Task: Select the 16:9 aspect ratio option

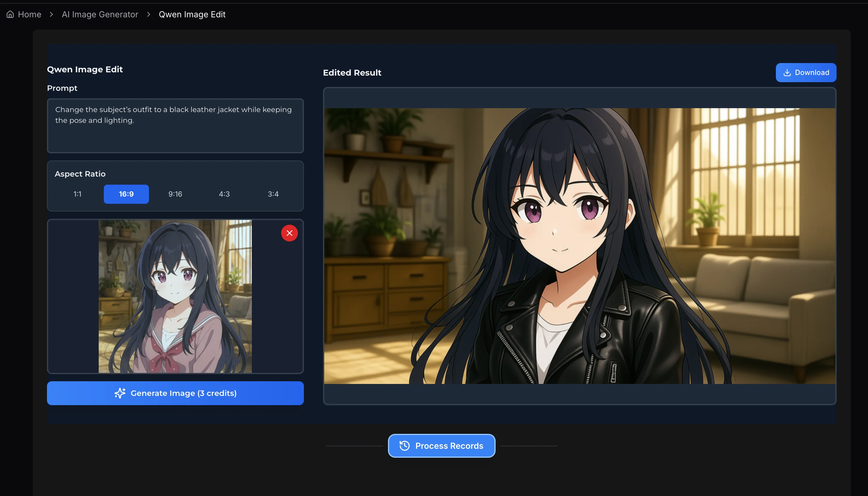Action: pyautogui.click(x=126, y=194)
